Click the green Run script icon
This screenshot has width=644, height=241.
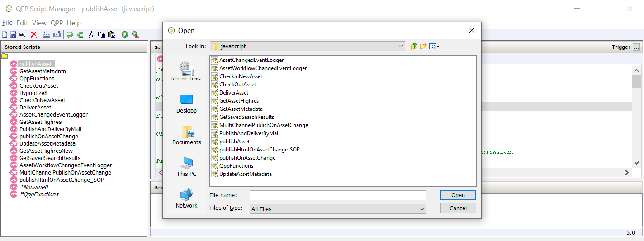tap(124, 34)
